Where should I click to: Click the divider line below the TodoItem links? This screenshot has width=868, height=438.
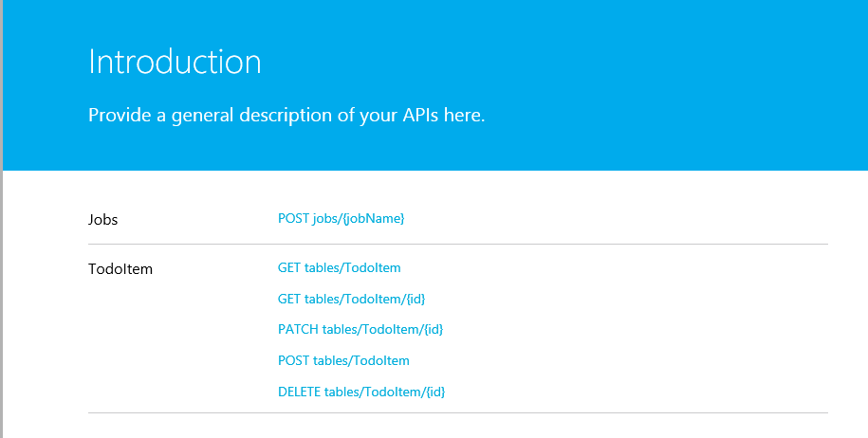(457, 413)
